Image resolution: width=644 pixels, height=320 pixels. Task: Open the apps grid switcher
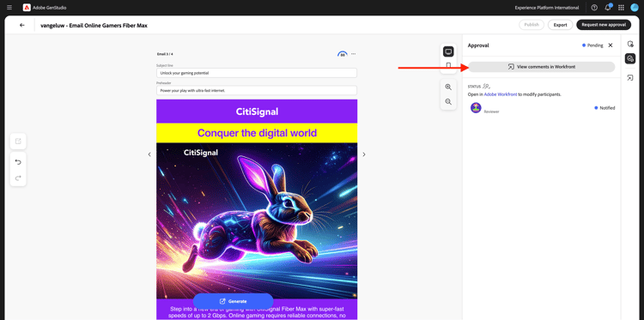click(x=621, y=8)
